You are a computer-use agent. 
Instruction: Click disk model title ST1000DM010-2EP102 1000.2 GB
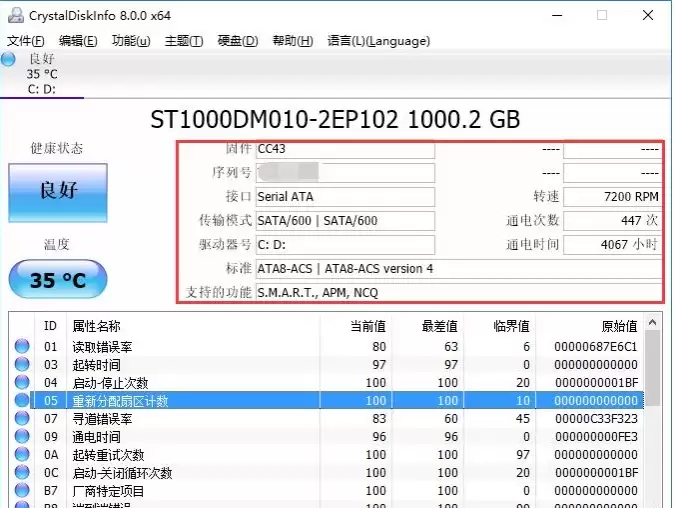[335, 119]
